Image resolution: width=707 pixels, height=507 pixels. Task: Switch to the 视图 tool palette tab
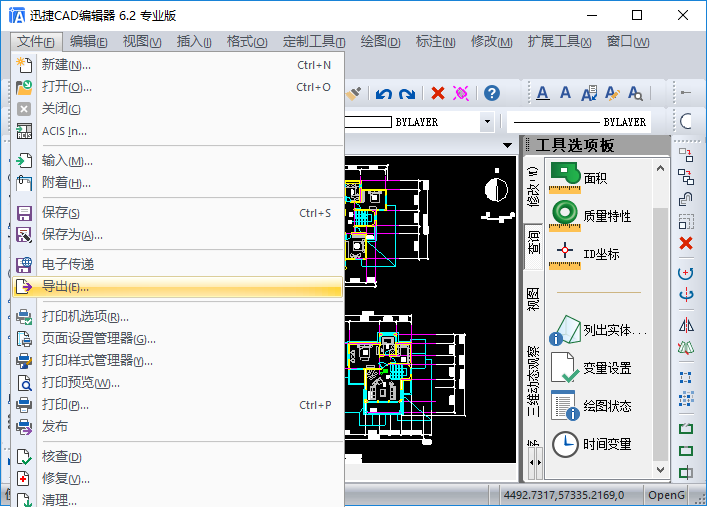pyautogui.click(x=533, y=299)
